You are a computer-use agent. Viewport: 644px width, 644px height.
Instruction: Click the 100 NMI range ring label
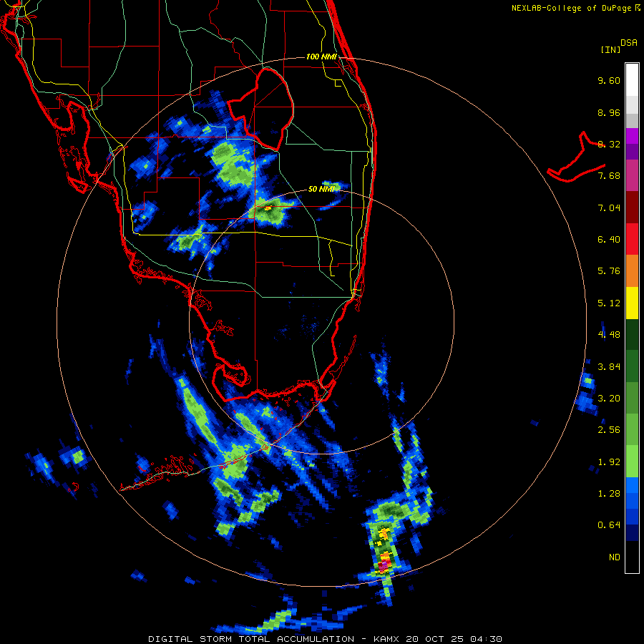tap(321, 57)
